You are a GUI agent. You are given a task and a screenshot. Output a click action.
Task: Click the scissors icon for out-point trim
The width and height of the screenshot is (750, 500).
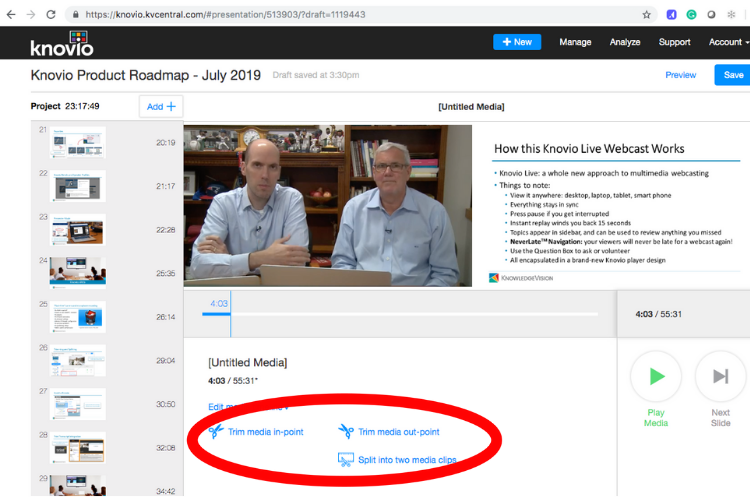point(346,431)
